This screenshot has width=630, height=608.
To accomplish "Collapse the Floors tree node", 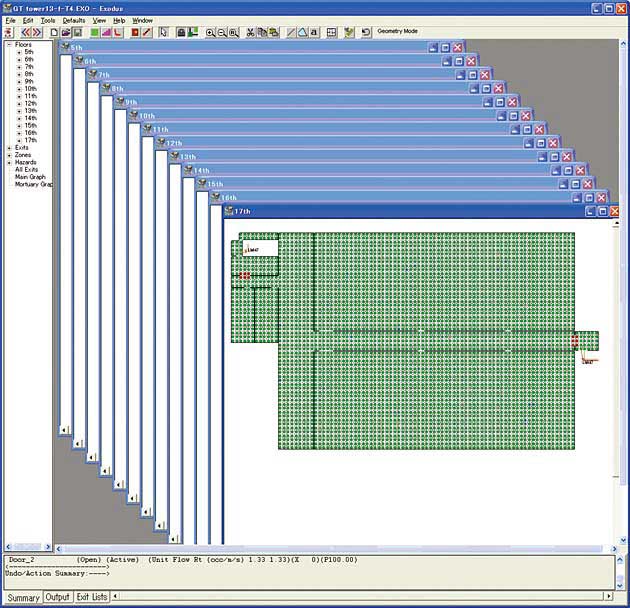I will point(9,45).
